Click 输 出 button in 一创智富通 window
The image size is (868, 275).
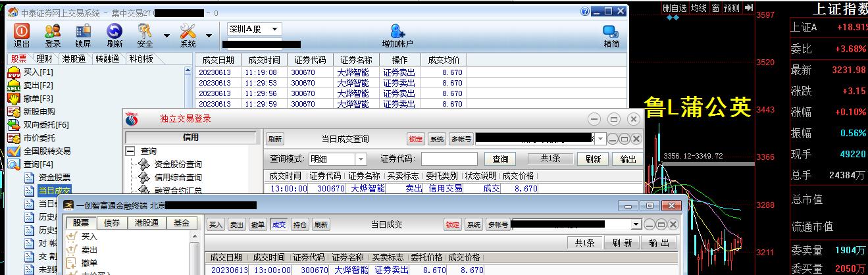[x=659, y=243]
